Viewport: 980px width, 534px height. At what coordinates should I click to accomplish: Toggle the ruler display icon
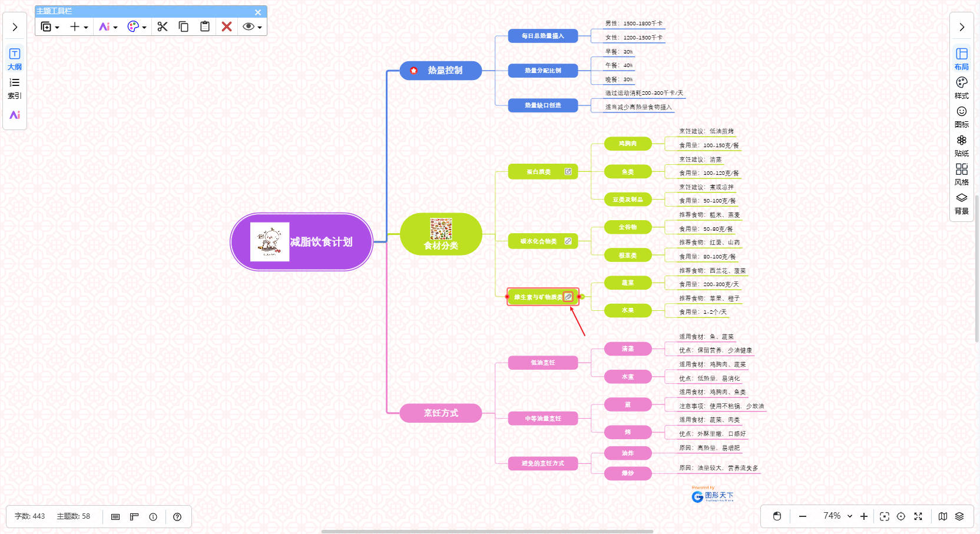pyautogui.click(x=134, y=517)
